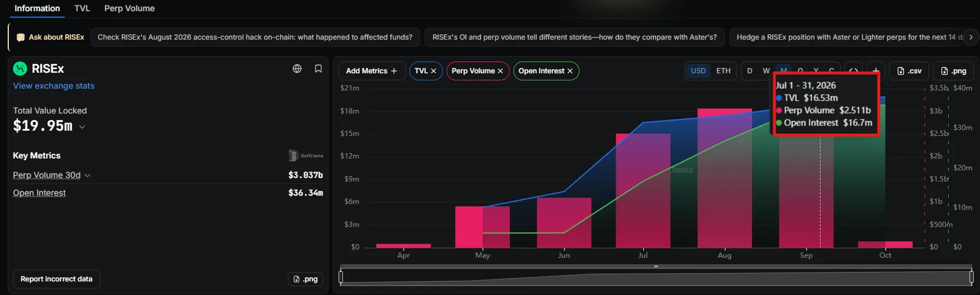
Task: Click right handle of chart range slider
Action: tap(972, 277)
